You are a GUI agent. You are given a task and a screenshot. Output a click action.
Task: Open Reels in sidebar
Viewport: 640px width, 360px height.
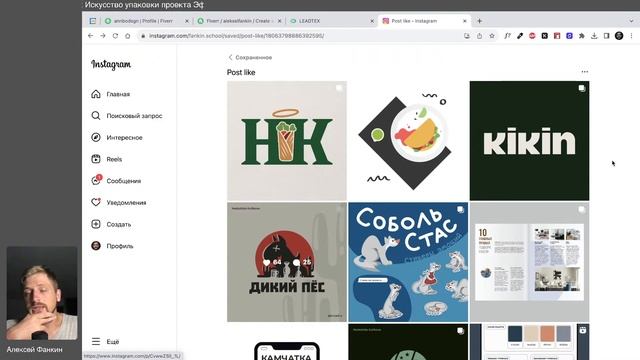[x=107, y=159]
